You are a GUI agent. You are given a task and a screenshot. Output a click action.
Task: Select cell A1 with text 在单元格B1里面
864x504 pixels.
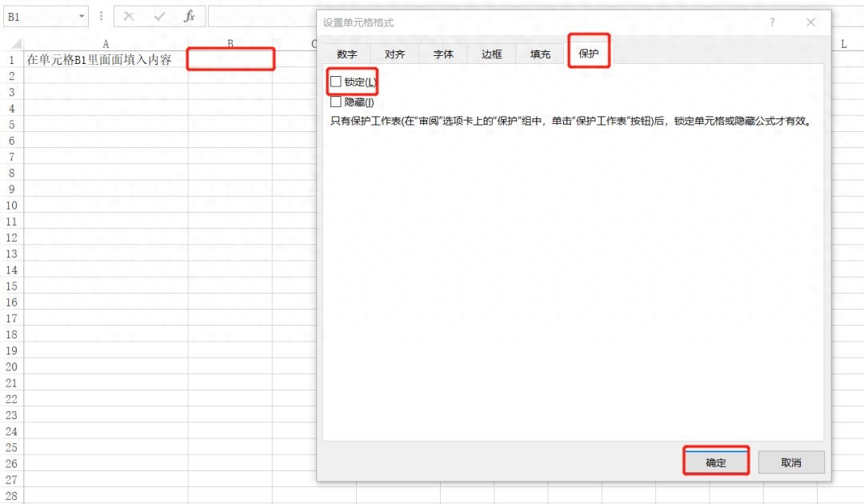point(106,59)
